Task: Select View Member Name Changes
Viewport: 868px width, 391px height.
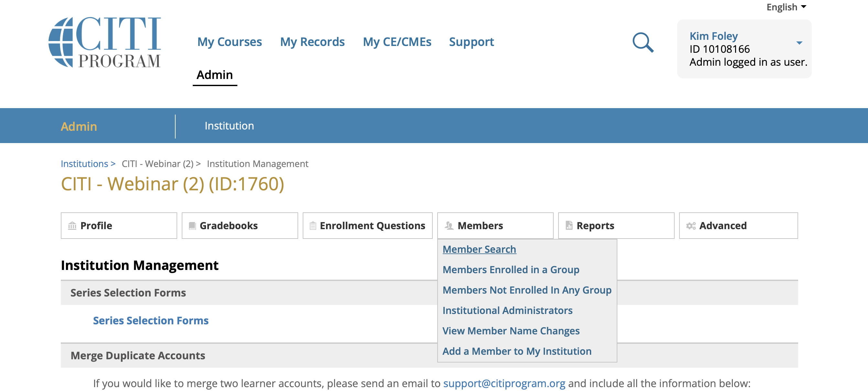Action: pyautogui.click(x=511, y=330)
